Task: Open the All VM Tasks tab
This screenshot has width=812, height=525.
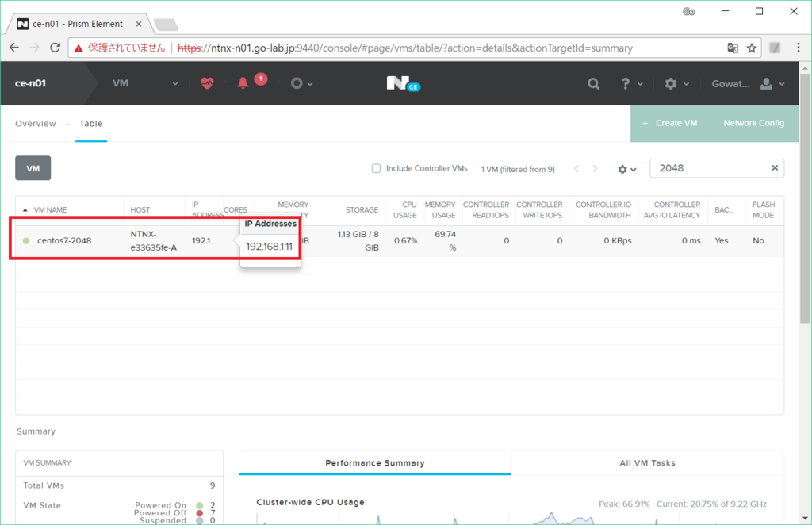Action: [647, 463]
